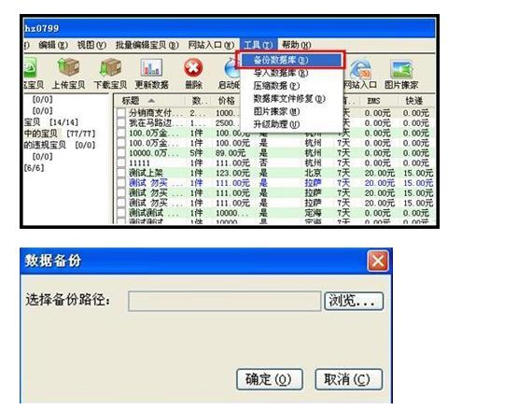Click the 123.00元 price cell
532x410 pixels.
pyautogui.click(x=232, y=173)
